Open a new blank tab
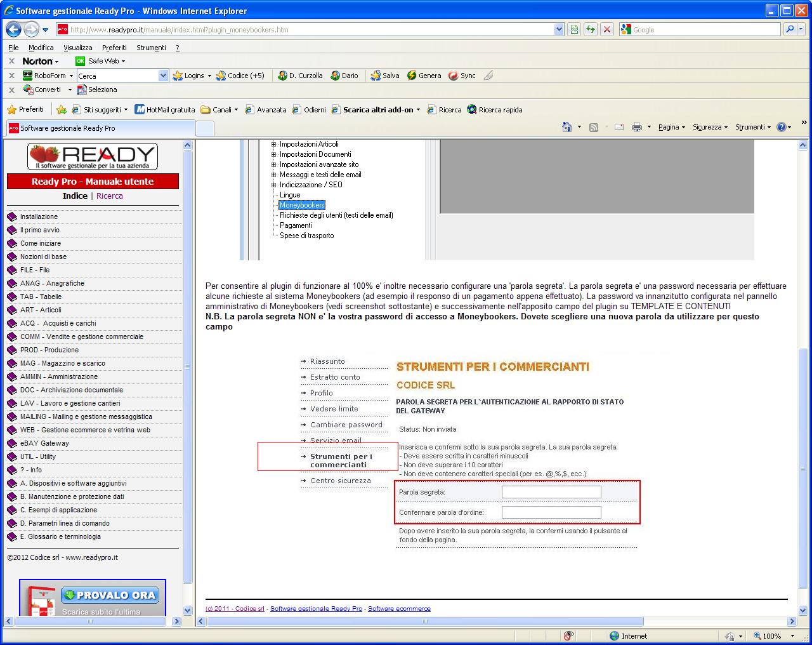 (204, 128)
